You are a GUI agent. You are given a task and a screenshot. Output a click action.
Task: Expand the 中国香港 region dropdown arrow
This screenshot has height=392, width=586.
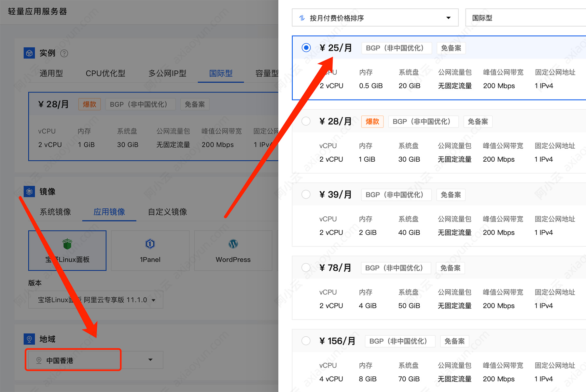point(150,360)
